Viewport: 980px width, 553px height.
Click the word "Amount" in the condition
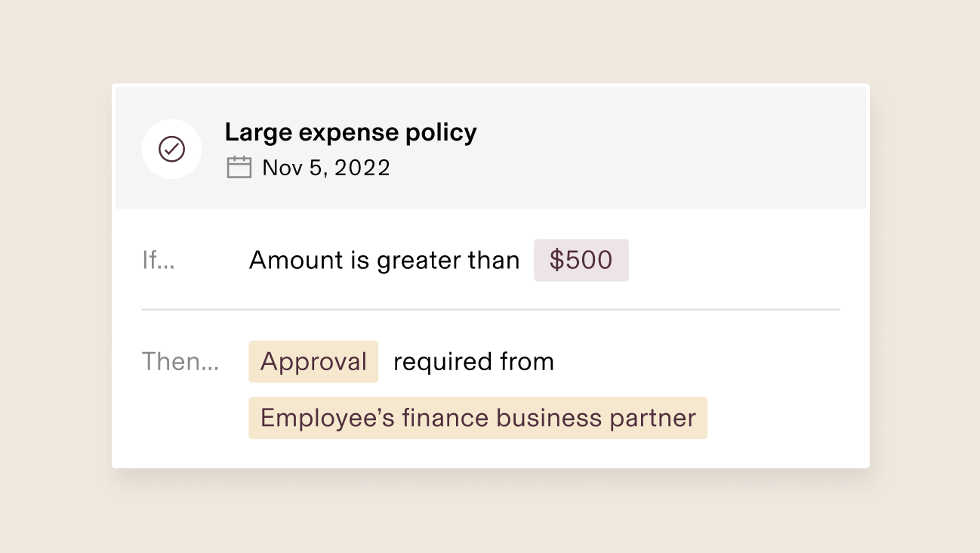[285, 261]
